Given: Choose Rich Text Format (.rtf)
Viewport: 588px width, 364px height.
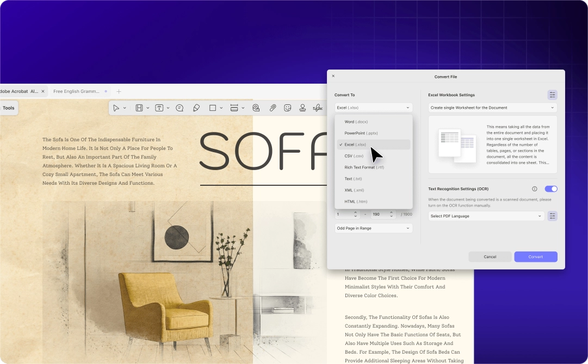Looking at the screenshot, I should pyautogui.click(x=374, y=167).
